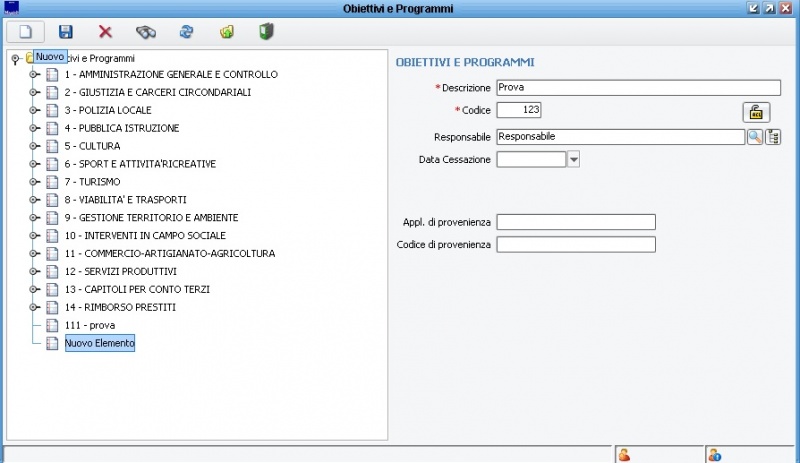
Task: Expand node 13 - CAPITOLI PER CONTO TERZI
Action: (34, 289)
